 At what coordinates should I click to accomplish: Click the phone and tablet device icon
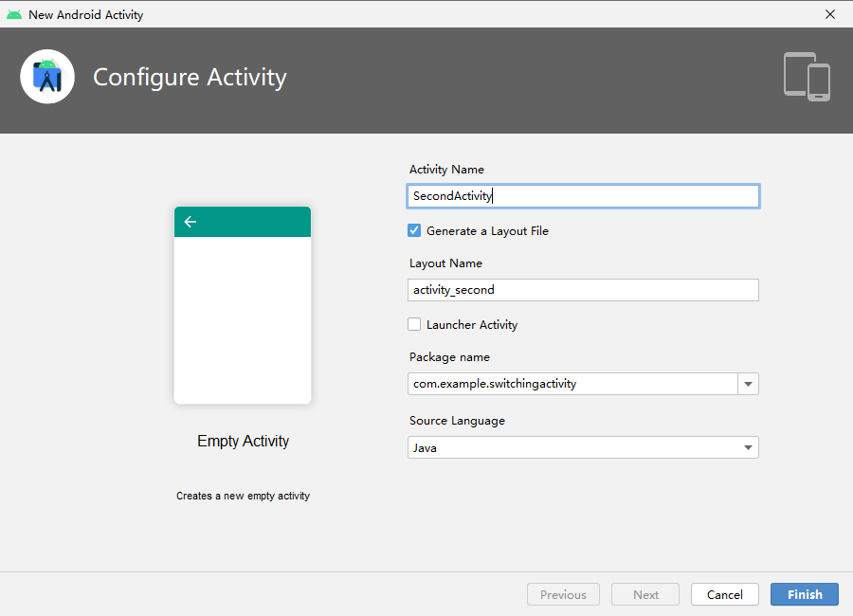(807, 77)
